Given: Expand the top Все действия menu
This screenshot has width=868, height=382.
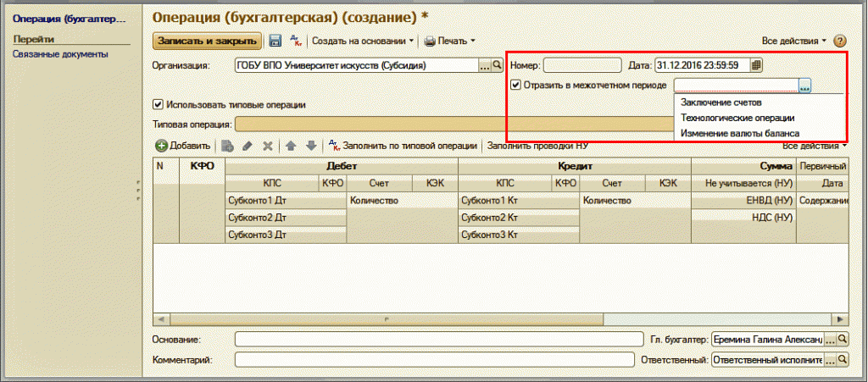Looking at the screenshot, I should [x=793, y=41].
